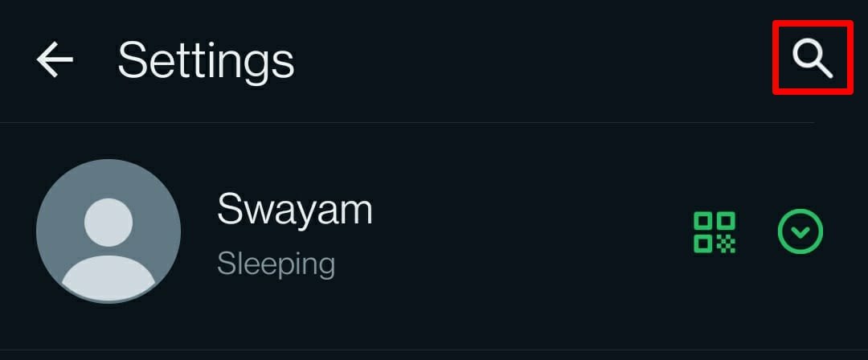The image size is (868, 360).
Task: Click the Settings page title
Action: point(206,61)
